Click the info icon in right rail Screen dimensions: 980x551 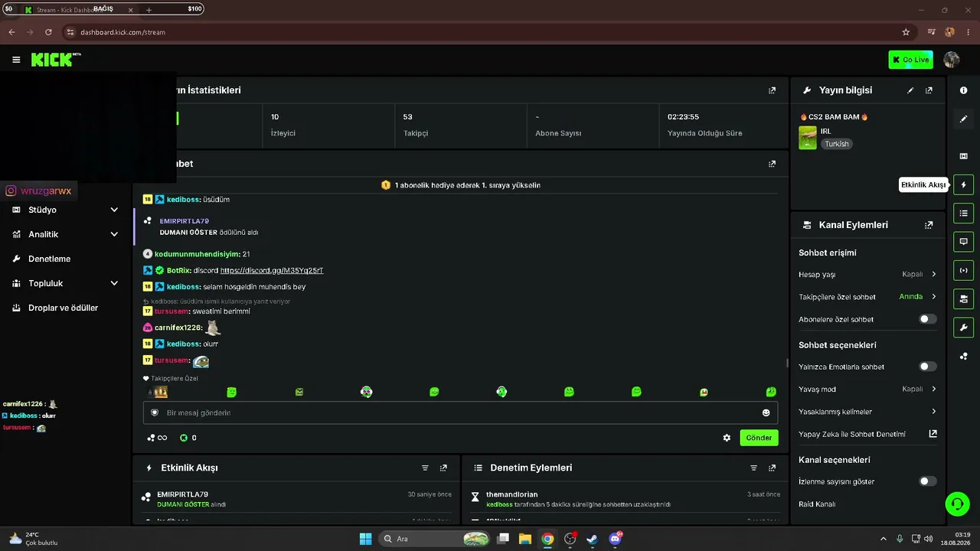(x=963, y=90)
